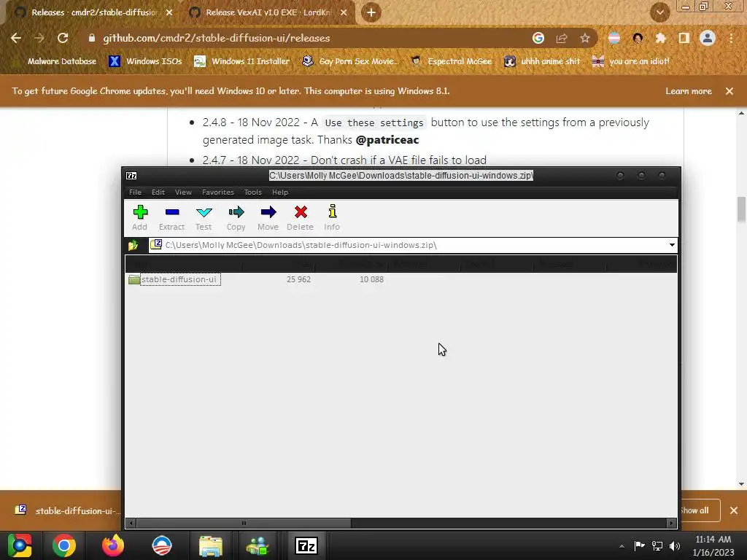Screen dimensions: 747x560
Task: Click the packed size value 10 088
Action: pyautogui.click(x=371, y=279)
